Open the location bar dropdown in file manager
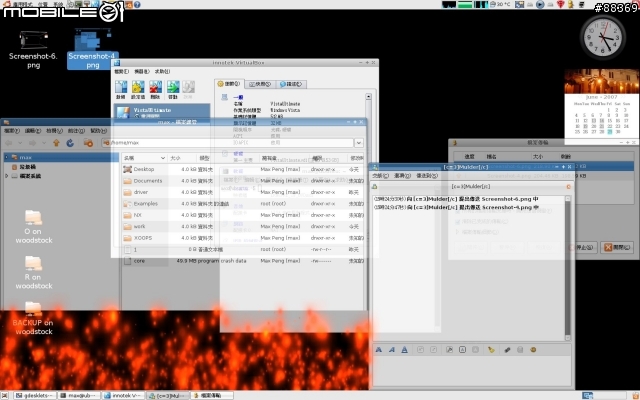 [359, 143]
